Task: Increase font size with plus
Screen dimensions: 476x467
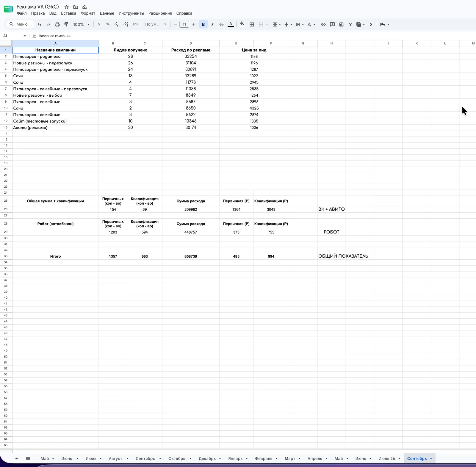Action: (193, 24)
